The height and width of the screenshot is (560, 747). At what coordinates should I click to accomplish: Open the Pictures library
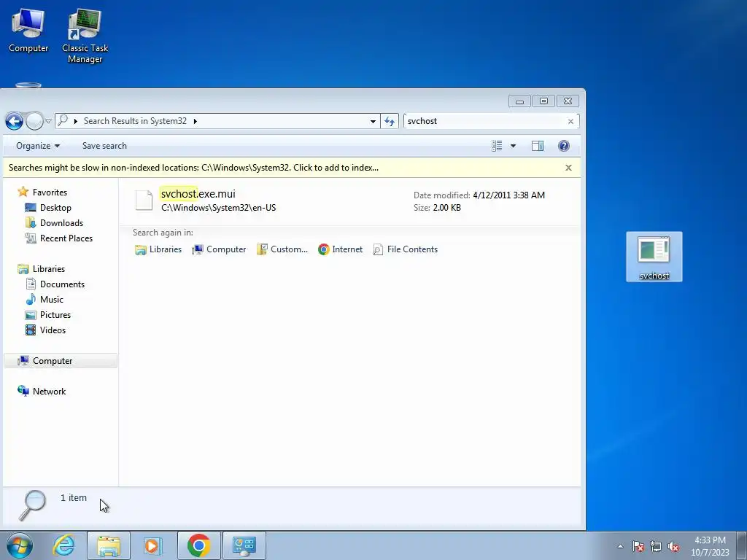[x=55, y=315]
